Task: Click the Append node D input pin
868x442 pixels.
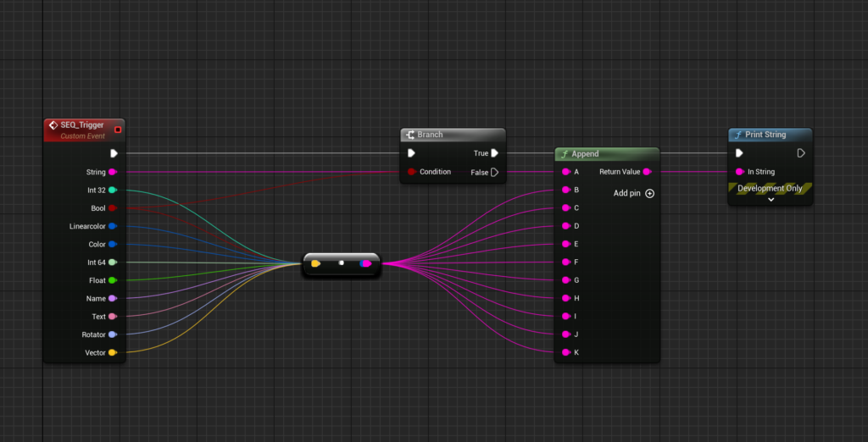Action: pyautogui.click(x=566, y=226)
